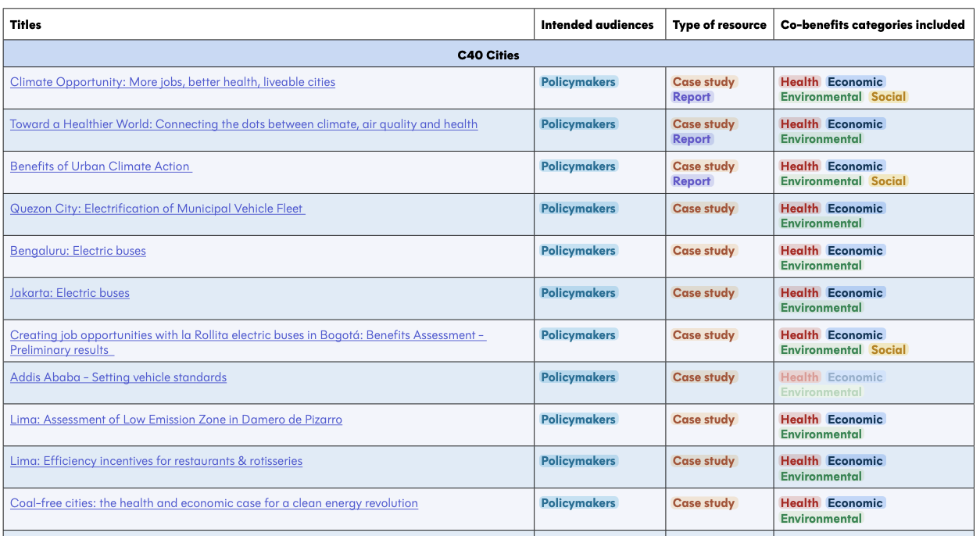This screenshot has height=536, width=980.
Task: Click the Titles column header
Action: (x=26, y=25)
